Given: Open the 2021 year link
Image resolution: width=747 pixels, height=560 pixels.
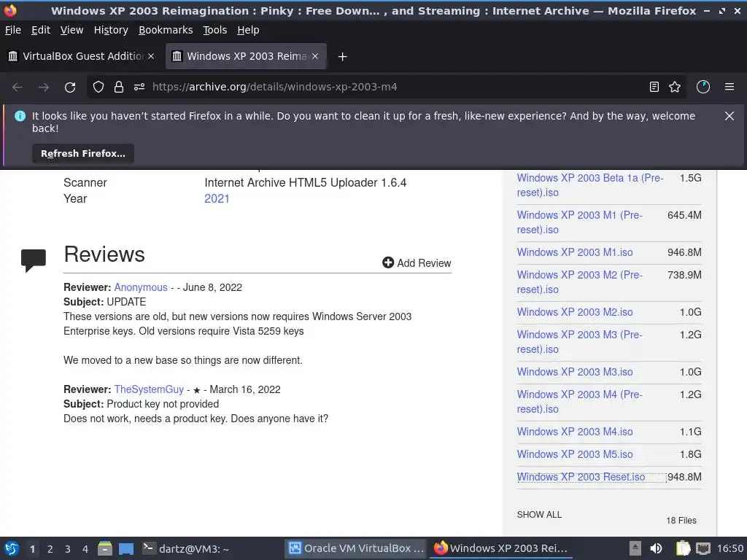Looking at the screenshot, I should [x=217, y=198].
